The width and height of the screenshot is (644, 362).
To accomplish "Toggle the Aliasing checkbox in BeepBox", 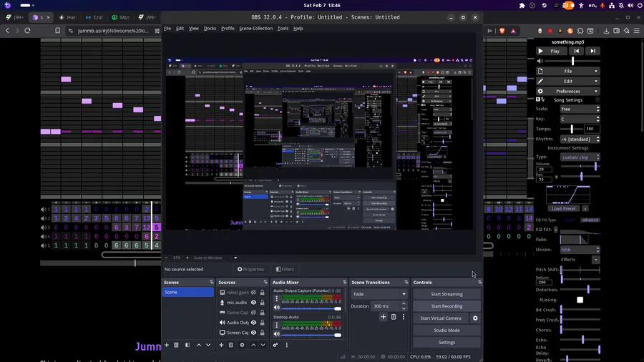I will coord(580,300).
